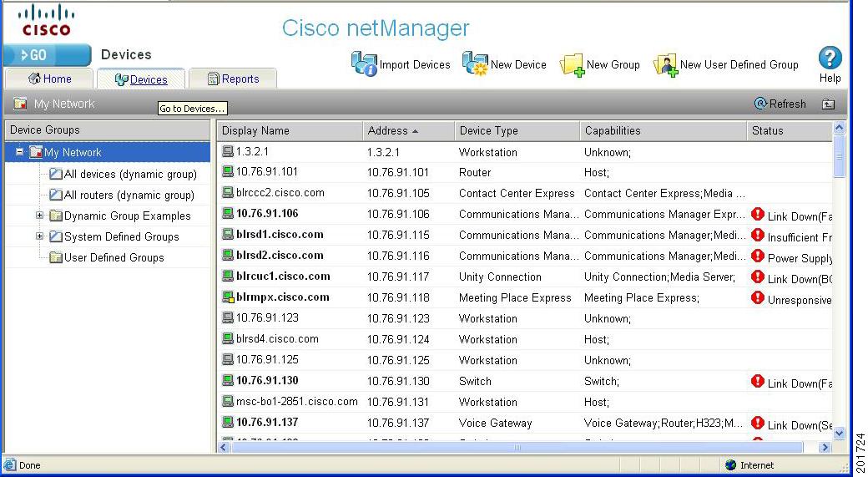
Task: Click the New User Defined Group label
Action: [739, 65]
